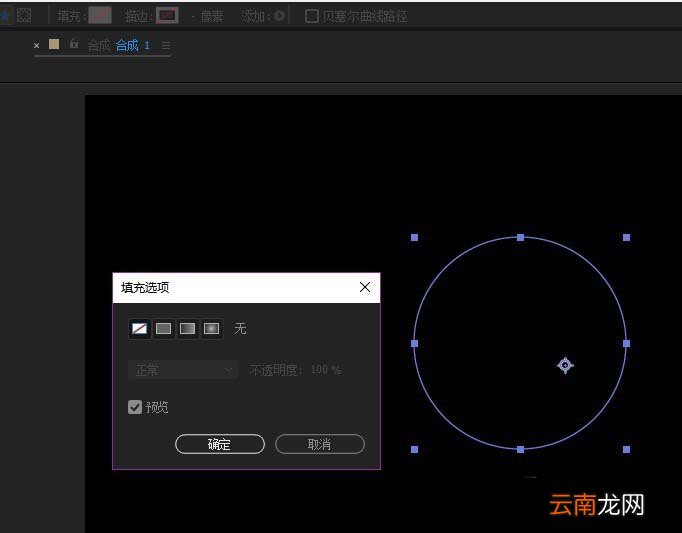Screen dimensions: 682x533
Task: Select the Linear Gradient fill icon
Action: point(187,329)
